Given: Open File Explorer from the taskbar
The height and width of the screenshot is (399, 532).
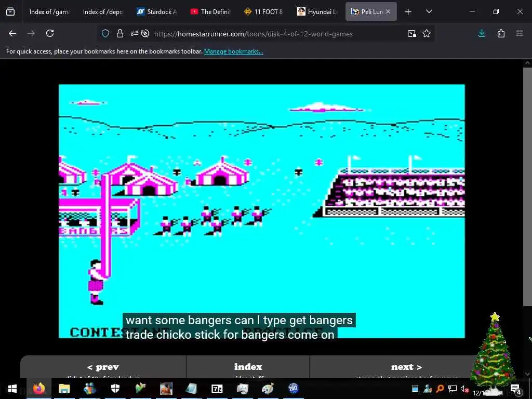Looking at the screenshot, I should pyautogui.click(x=64, y=389).
